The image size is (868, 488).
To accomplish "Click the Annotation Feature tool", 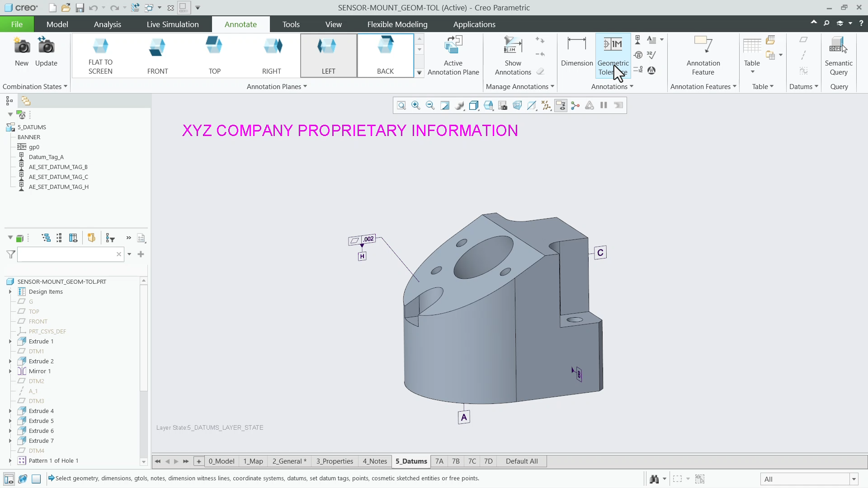I will click(703, 56).
